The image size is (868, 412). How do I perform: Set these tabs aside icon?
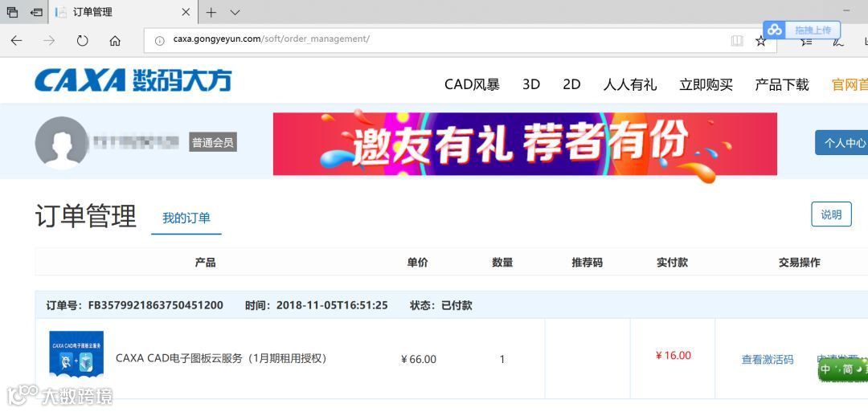click(36, 12)
